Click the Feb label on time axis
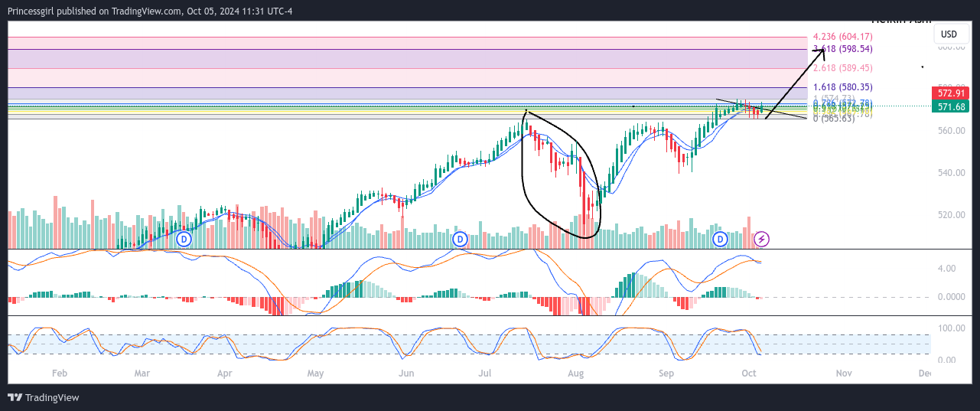 pyautogui.click(x=59, y=373)
